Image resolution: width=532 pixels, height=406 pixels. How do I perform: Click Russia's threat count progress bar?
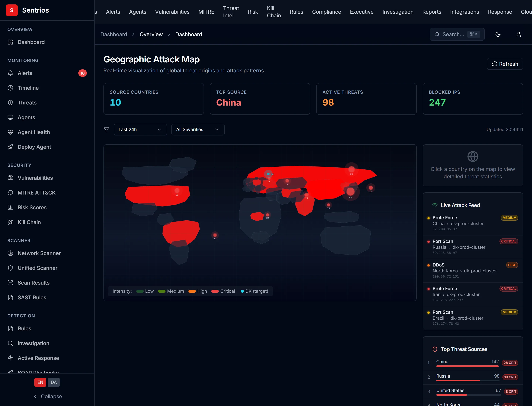(x=468, y=381)
